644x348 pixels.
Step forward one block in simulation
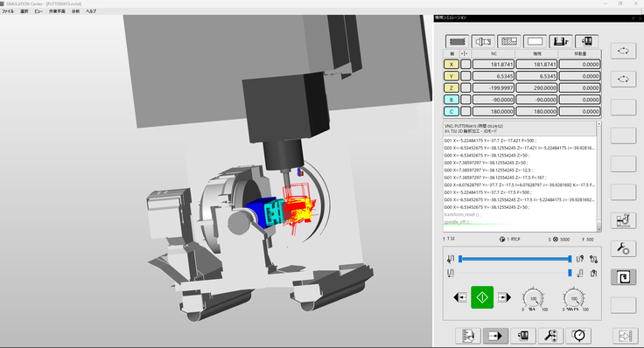[504, 297]
